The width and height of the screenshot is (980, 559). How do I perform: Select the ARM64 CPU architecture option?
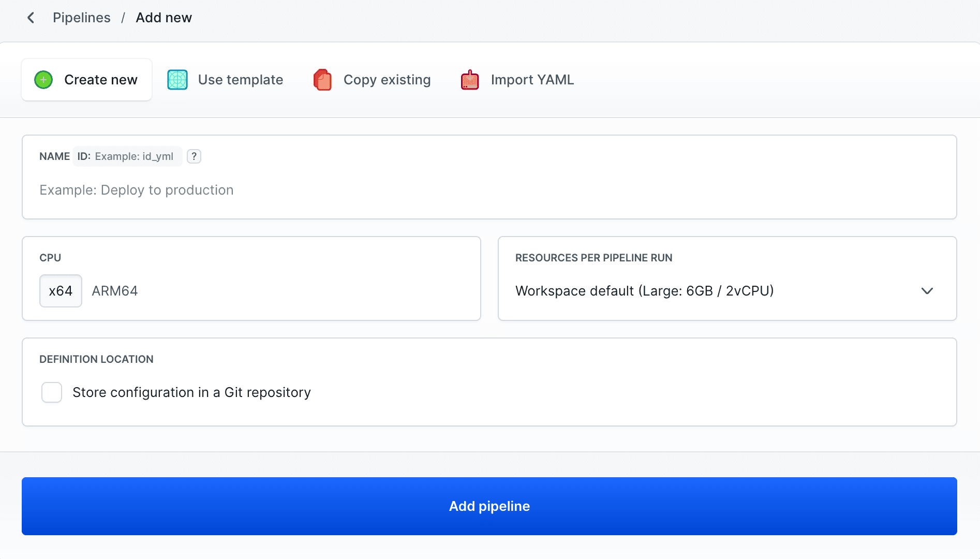[115, 291]
